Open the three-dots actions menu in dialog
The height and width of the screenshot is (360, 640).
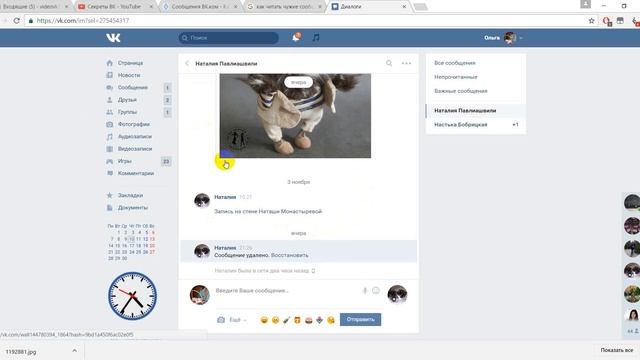tap(406, 63)
